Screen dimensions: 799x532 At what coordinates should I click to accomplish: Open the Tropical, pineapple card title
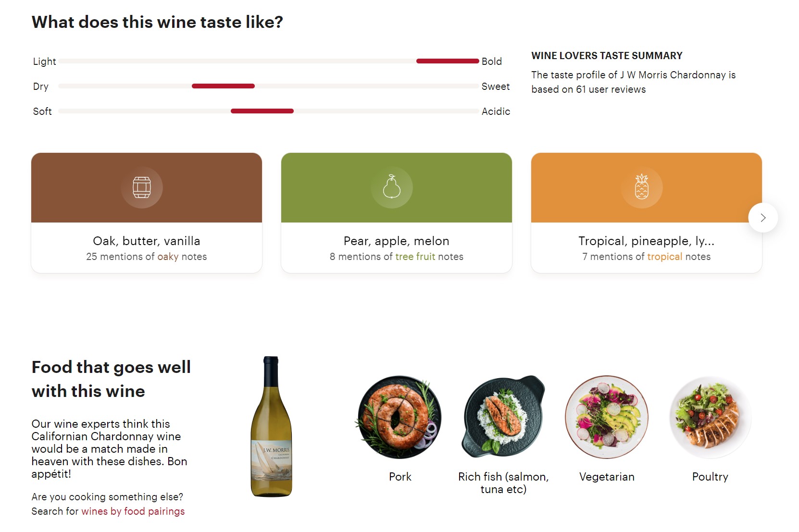pos(647,241)
